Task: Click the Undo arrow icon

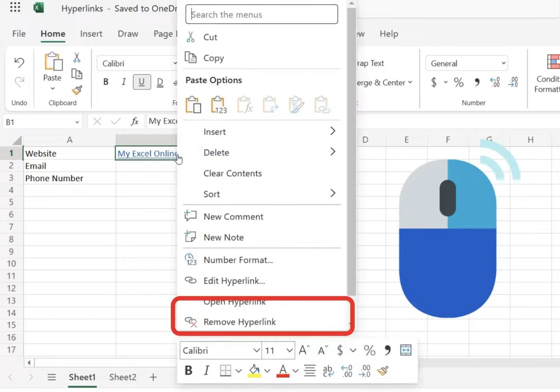Action: [19, 63]
